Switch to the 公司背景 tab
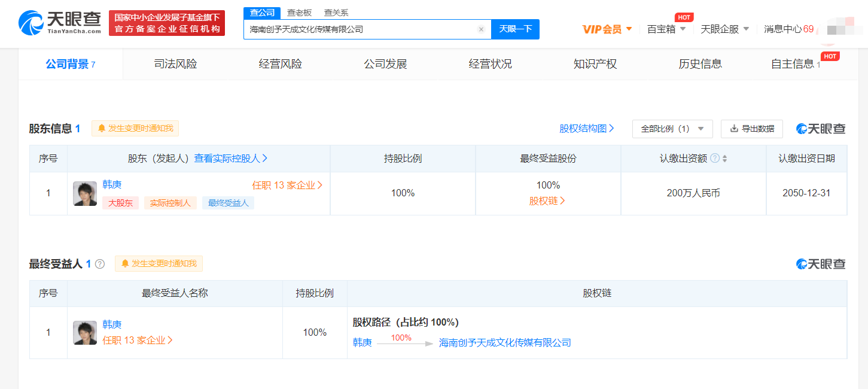The width and height of the screenshot is (868, 389). [71, 64]
